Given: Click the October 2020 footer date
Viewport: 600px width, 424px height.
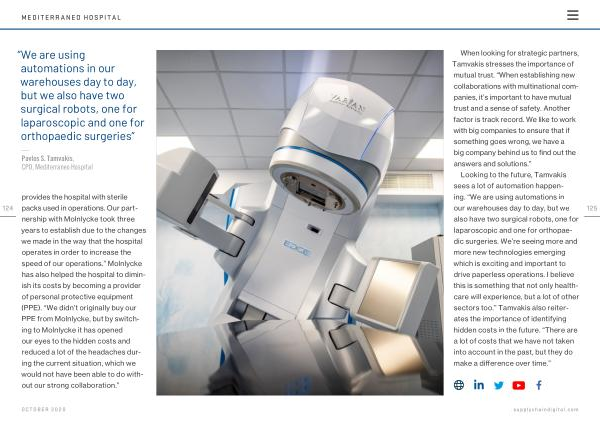Looking at the screenshot, I should pyautogui.click(x=43, y=409).
